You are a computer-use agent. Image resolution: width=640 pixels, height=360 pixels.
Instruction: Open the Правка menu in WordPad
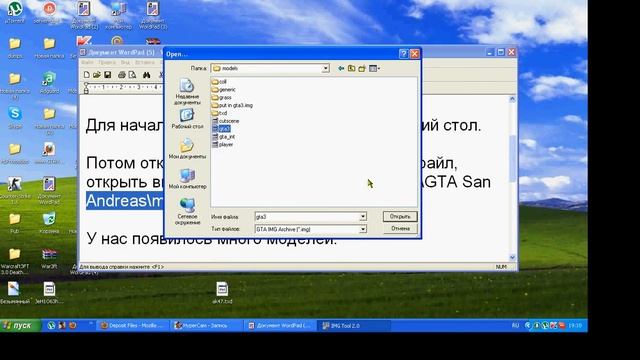click(x=107, y=62)
